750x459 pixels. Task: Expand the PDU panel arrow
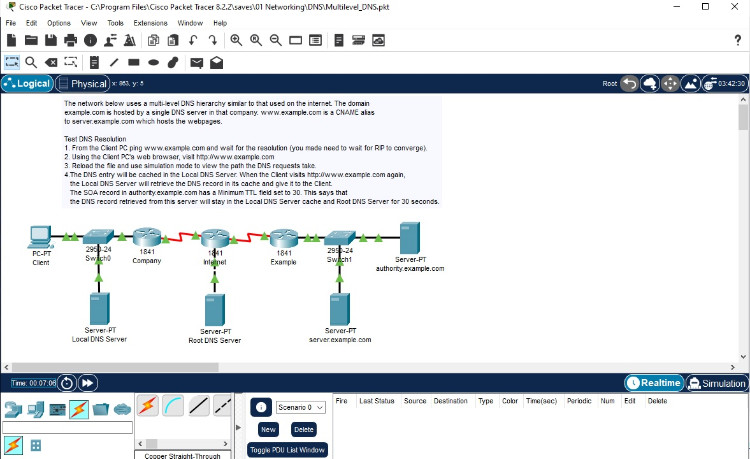tap(237, 427)
